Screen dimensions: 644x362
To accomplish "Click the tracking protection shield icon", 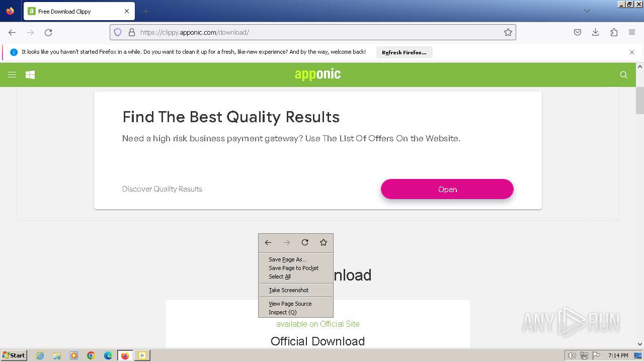I will [118, 32].
